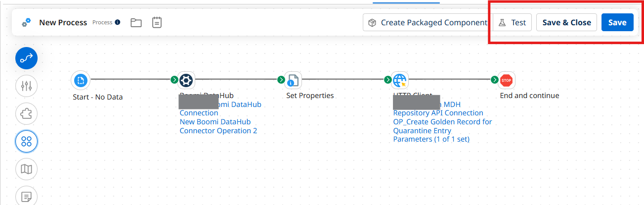Click the Create Packaged Component button
Image resolution: width=644 pixels, height=205 pixels.
tap(428, 22)
